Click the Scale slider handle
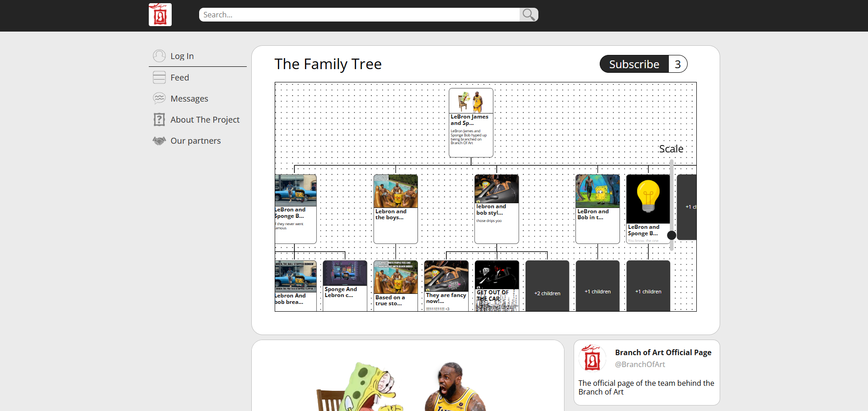 click(672, 235)
